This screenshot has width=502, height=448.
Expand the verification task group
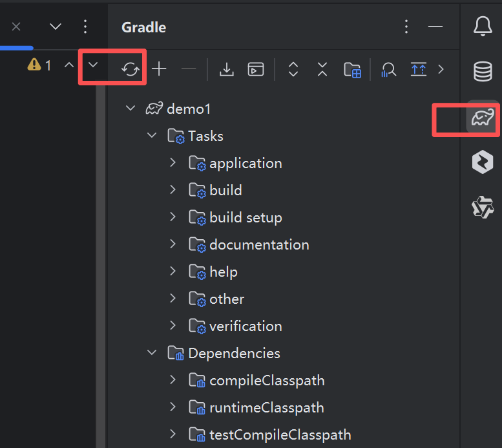[173, 325]
